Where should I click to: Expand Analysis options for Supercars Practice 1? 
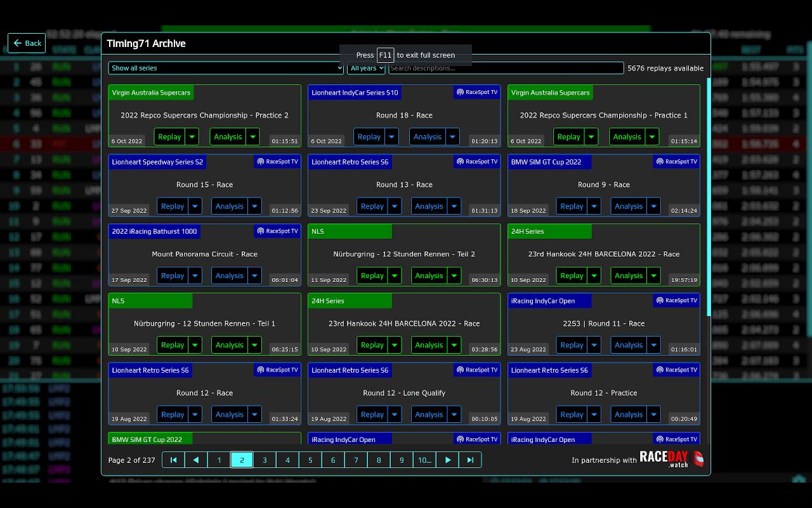tap(652, 137)
